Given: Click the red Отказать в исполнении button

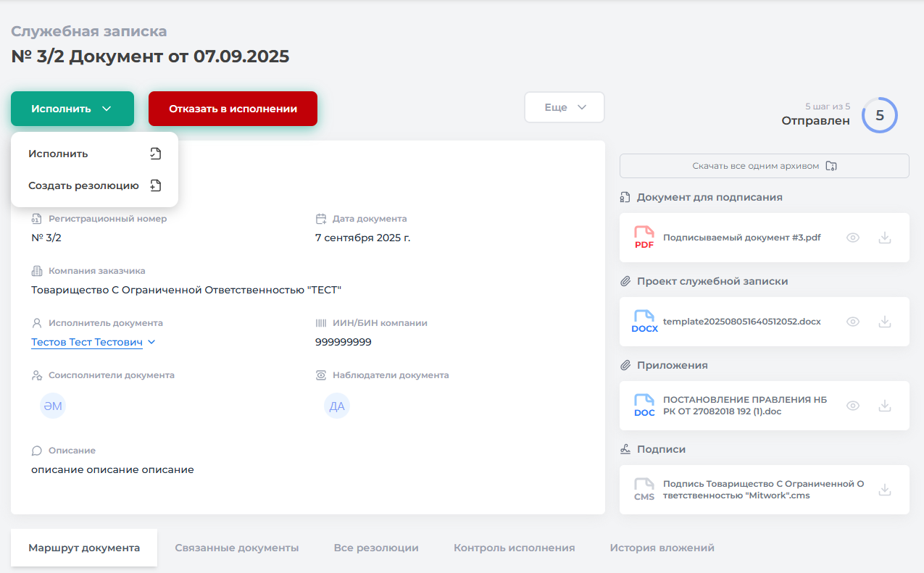Looking at the screenshot, I should click(x=233, y=109).
